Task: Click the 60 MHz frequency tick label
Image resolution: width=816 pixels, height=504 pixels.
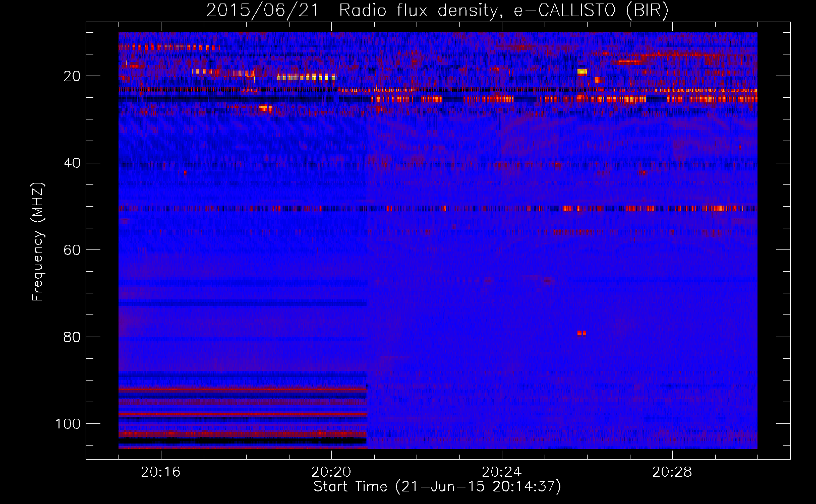Action: 73,250
